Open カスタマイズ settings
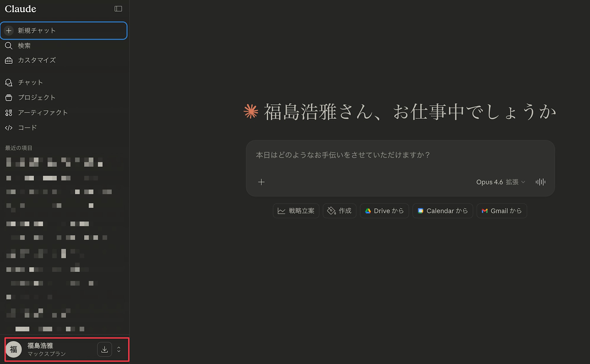Viewport: 590px width, 364px height. click(37, 60)
